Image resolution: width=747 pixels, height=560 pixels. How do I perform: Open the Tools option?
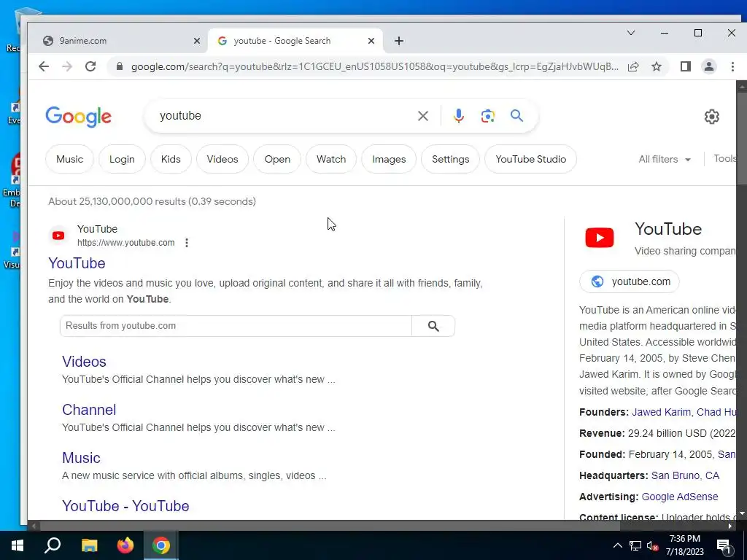[x=725, y=158]
